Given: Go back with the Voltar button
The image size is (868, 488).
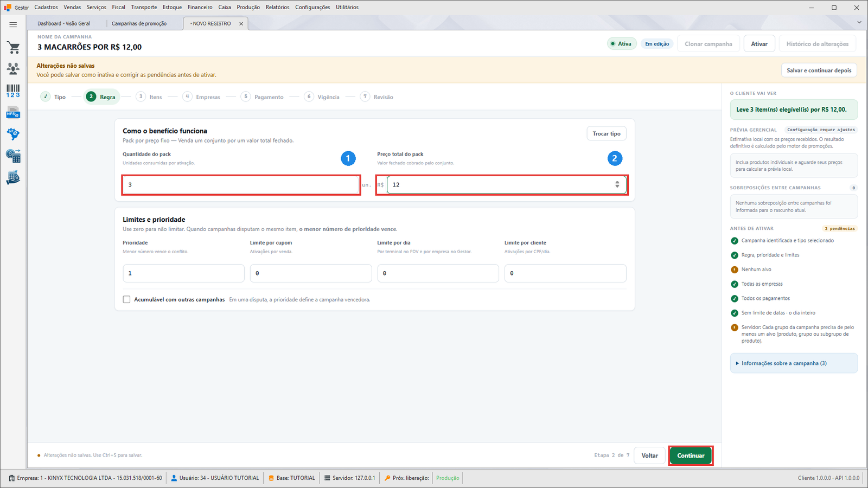Looking at the screenshot, I should 650,455.
